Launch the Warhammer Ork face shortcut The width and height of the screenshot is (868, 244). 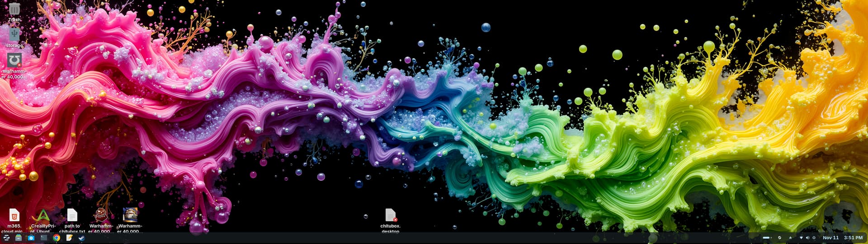click(101, 215)
